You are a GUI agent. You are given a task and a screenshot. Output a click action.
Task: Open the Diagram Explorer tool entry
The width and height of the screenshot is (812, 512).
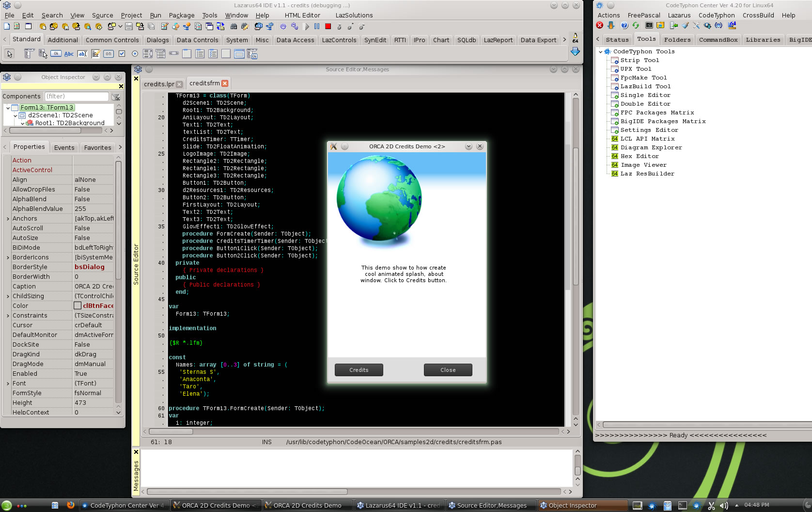click(x=651, y=147)
